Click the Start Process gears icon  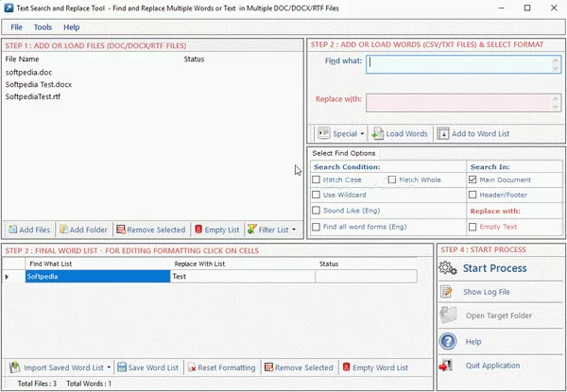(x=448, y=268)
